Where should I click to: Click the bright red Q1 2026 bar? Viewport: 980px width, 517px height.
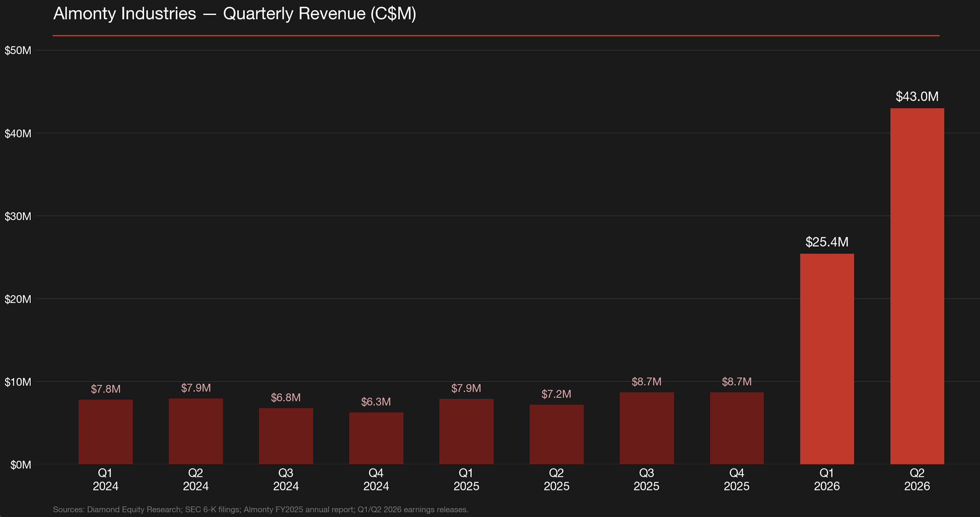[827, 359]
